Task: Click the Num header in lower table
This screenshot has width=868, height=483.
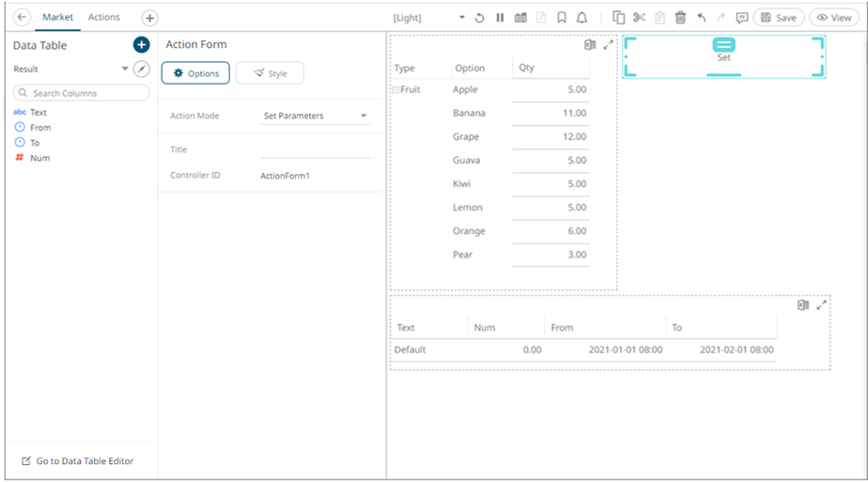Action: coord(485,328)
